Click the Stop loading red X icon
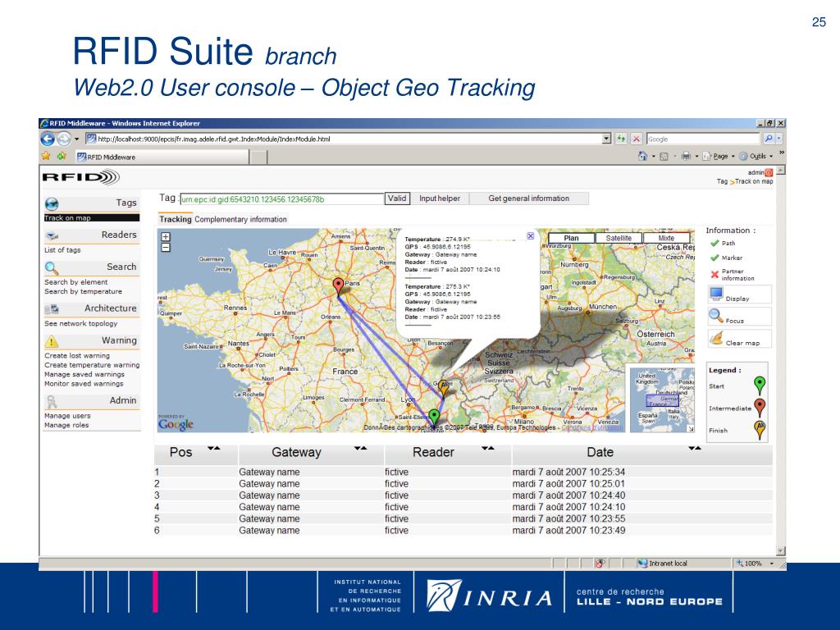 point(636,139)
